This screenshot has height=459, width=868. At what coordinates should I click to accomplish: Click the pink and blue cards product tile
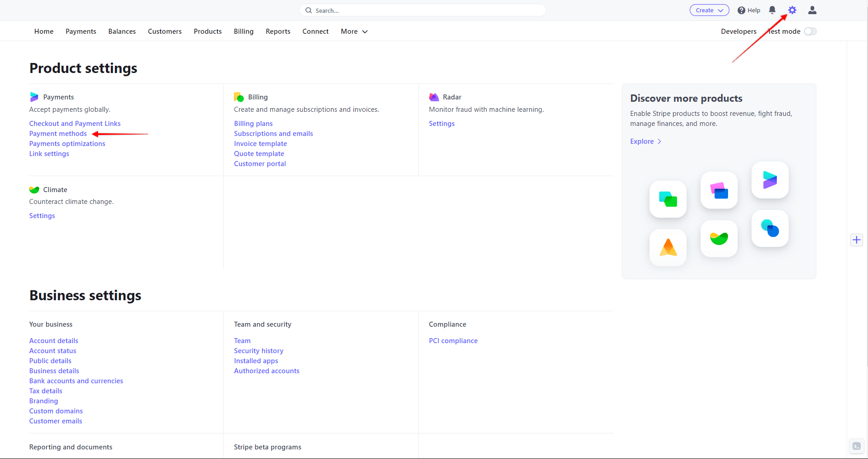[x=719, y=190]
